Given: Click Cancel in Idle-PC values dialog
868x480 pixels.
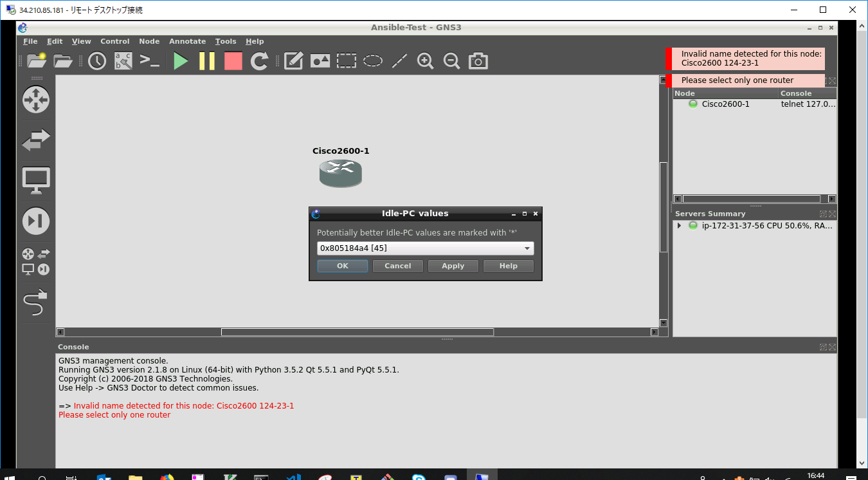Looking at the screenshot, I should pos(398,266).
